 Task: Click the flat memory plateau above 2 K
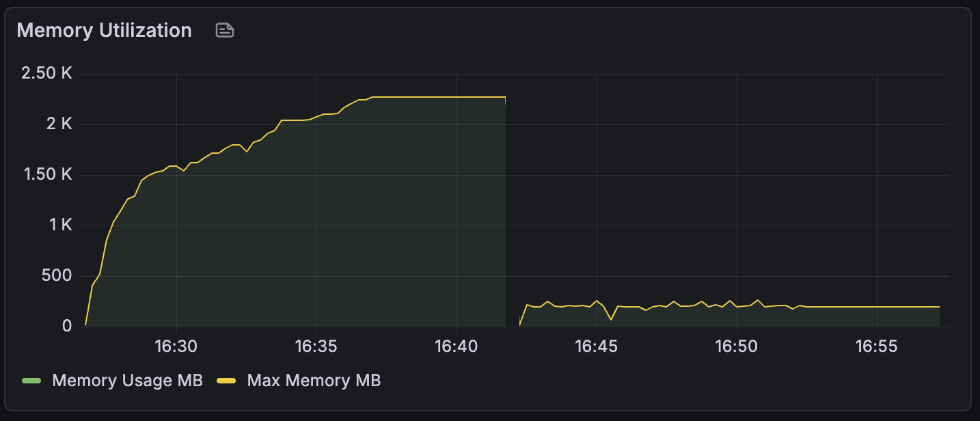click(x=439, y=97)
